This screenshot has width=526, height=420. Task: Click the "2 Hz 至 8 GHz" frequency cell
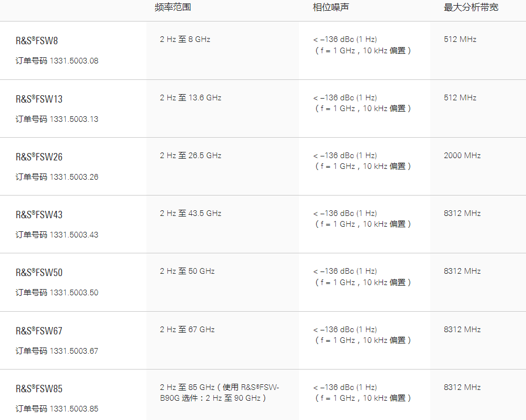tap(185, 40)
